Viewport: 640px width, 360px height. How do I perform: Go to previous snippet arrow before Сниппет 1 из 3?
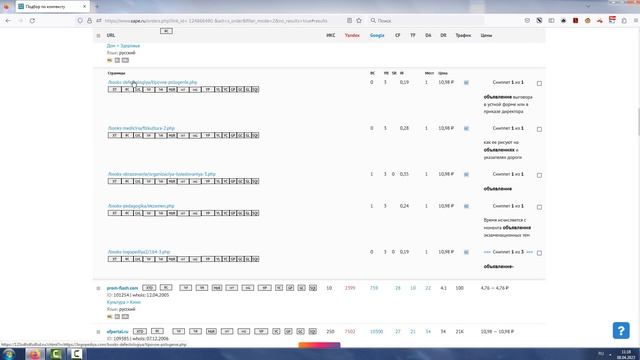pyautogui.click(x=487, y=252)
